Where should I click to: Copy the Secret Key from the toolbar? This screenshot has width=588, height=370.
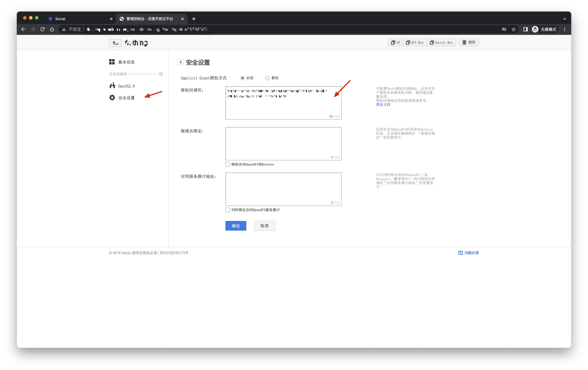point(441,42)
